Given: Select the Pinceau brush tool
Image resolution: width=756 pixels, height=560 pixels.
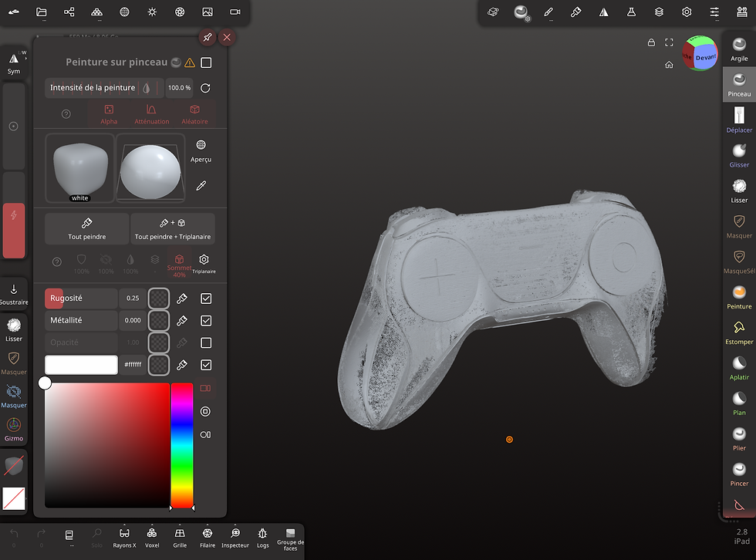Looking at the screenshot, I should tap(739, 84).
